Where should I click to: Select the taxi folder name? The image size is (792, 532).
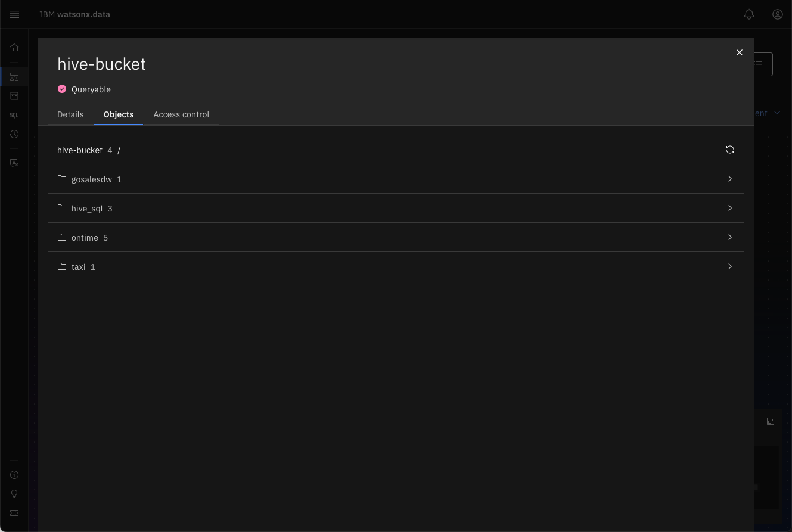point(79,267)
